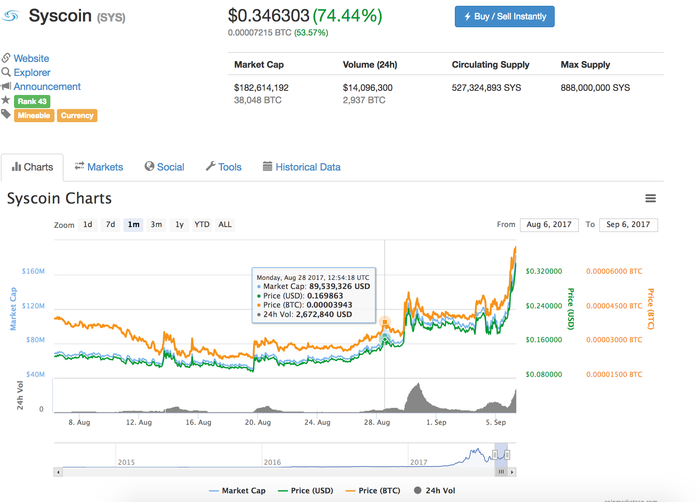
Task: Click the star icon beside Rank 43
Action: [6, 100]
